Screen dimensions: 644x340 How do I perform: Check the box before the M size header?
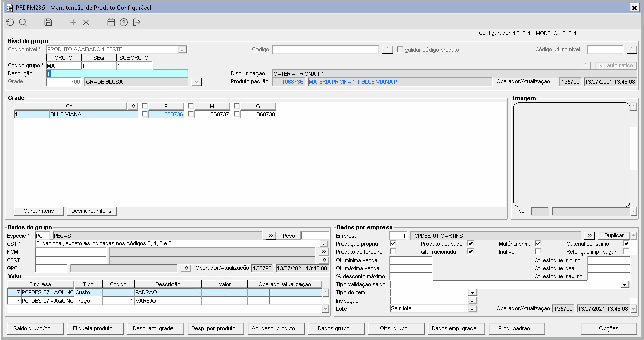tap(191, 106)
